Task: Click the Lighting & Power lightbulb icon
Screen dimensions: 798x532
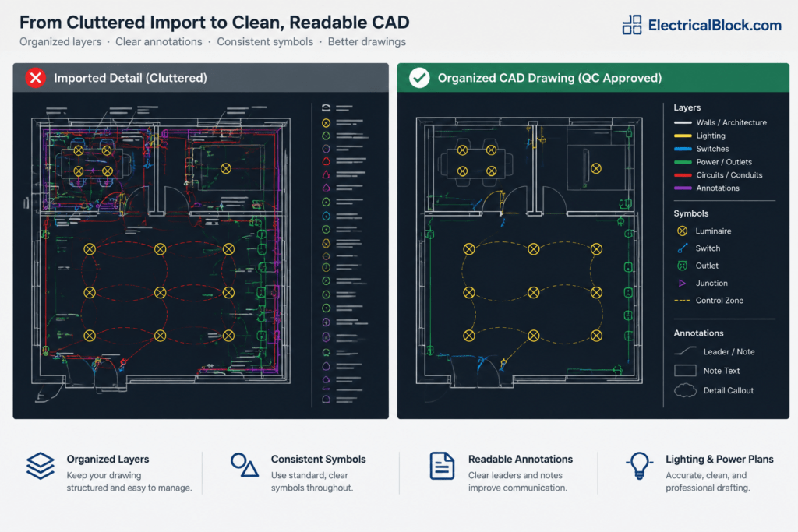Action: click(x=639, y=465)
